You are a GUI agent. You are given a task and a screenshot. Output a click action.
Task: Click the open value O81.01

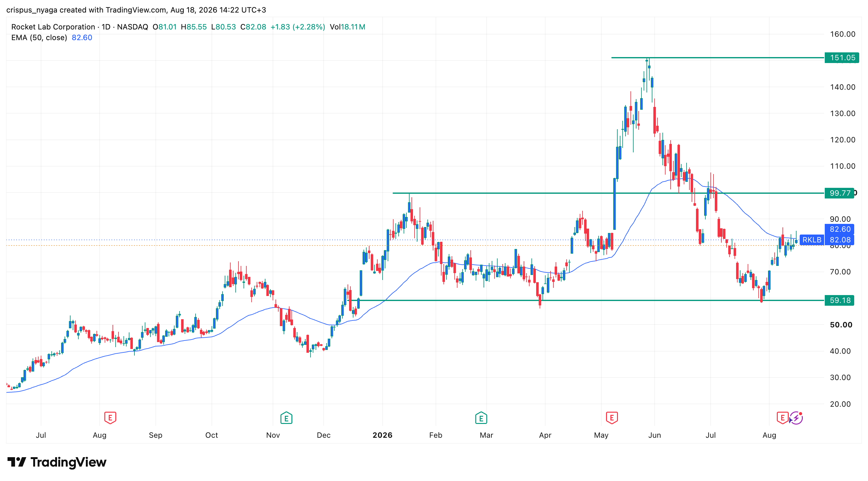pos(165,27)
